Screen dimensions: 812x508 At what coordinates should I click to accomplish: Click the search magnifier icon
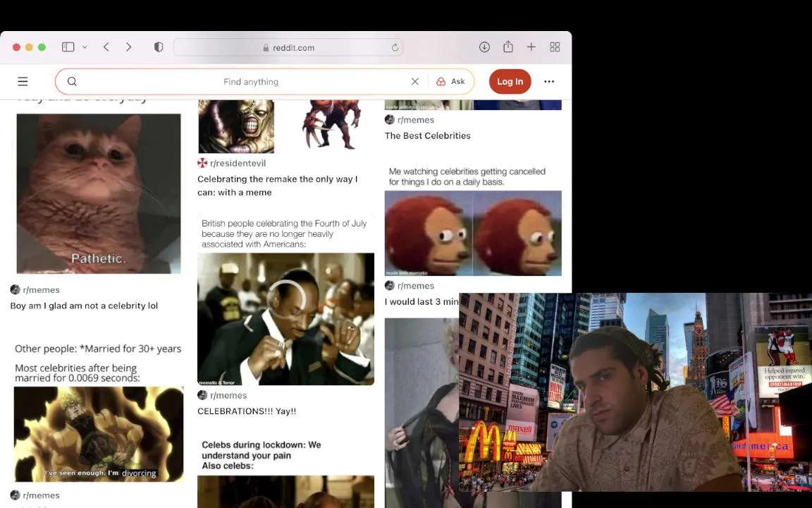[x=72, y=81]
